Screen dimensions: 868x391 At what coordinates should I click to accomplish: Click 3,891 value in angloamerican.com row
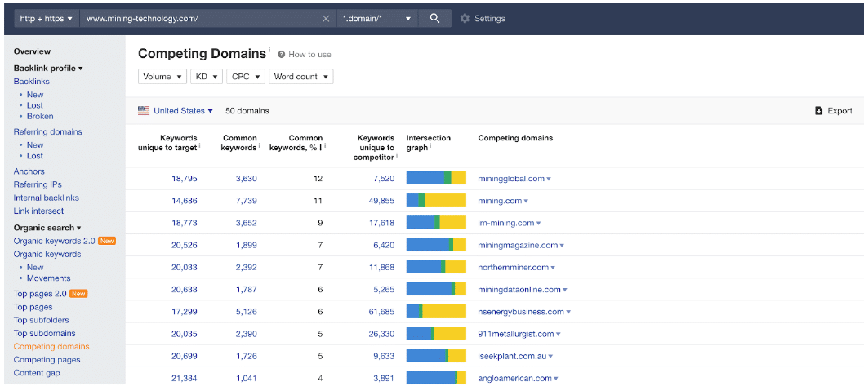point(384,378)
